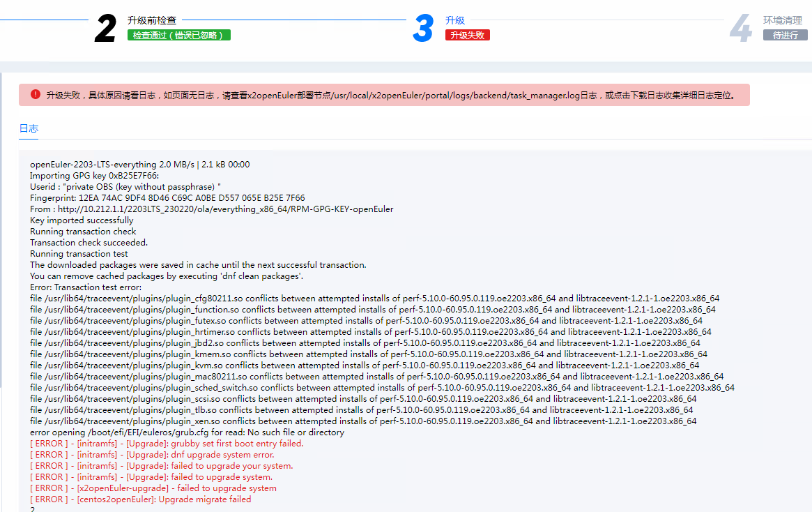
Task: Click the grub.cfg 'No such file' error line
Action: click(x=187, y=432)
